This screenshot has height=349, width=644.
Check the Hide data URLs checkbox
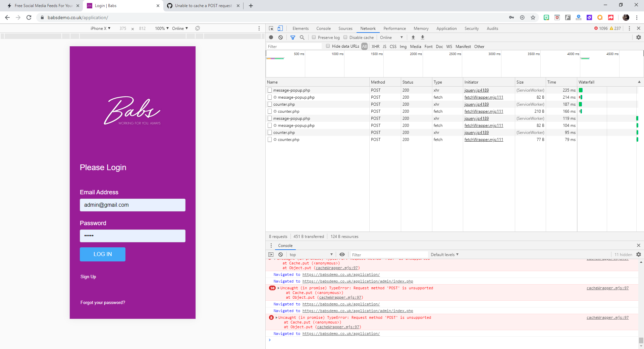pos(328,46)
